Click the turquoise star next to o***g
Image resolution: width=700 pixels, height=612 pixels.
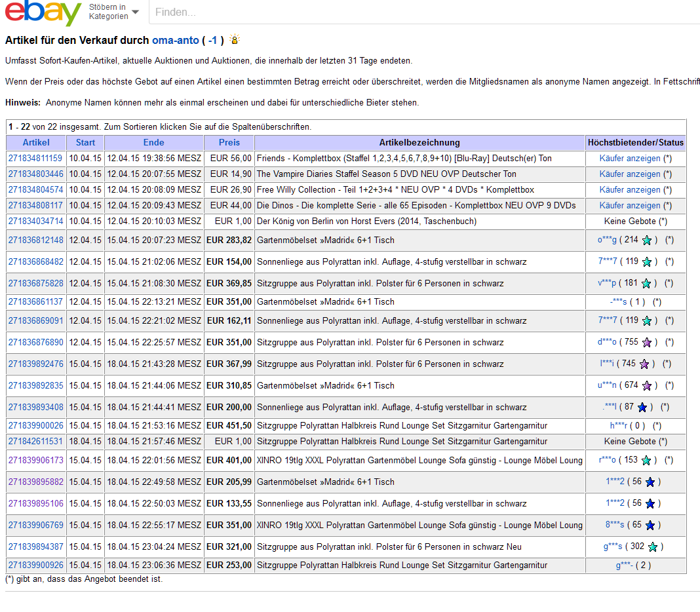647,240
